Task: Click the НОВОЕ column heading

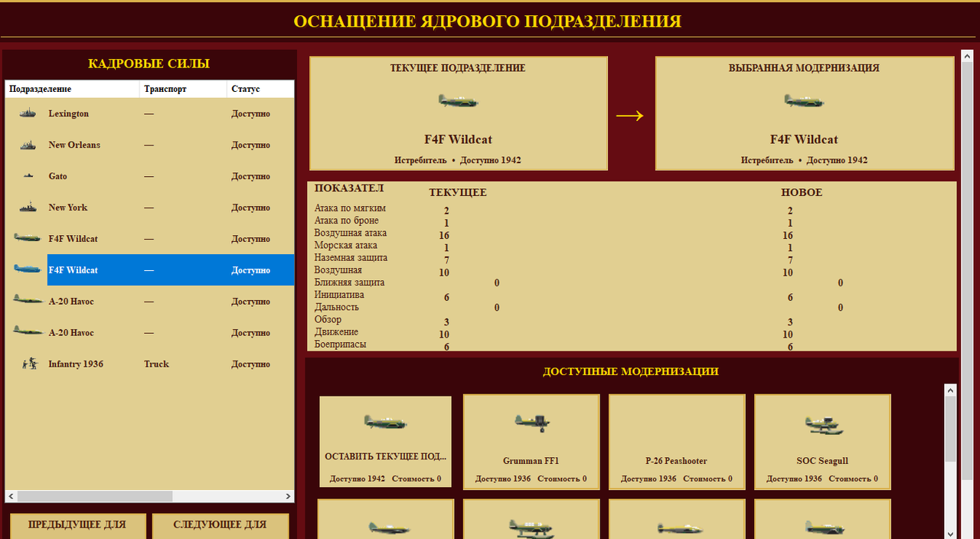Action: click(802, 192)
